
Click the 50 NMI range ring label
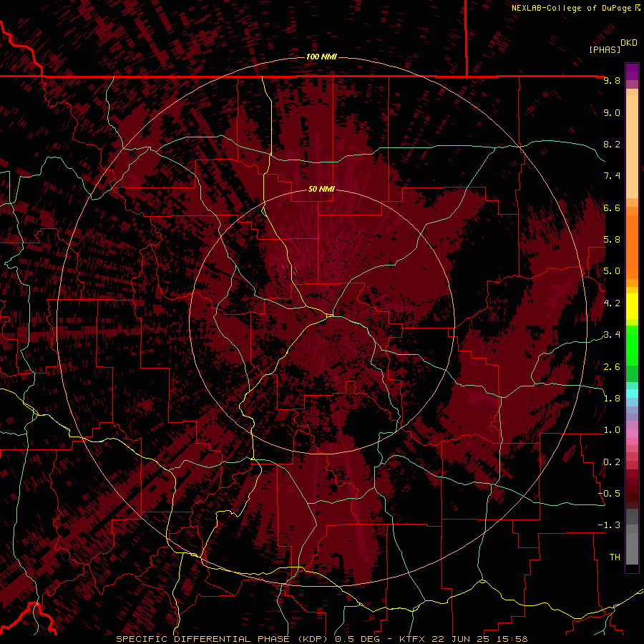click(x=321, y=189)
